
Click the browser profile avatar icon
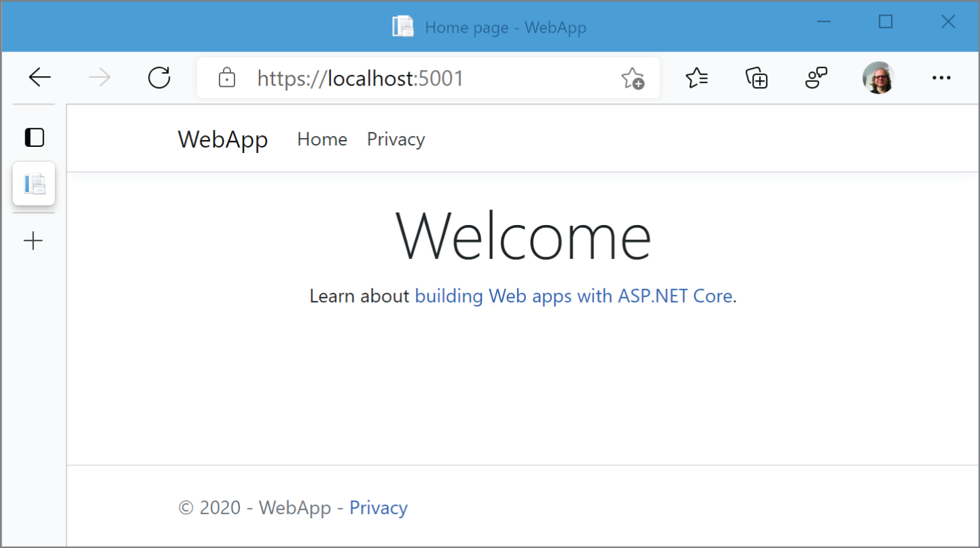point(878,77)
